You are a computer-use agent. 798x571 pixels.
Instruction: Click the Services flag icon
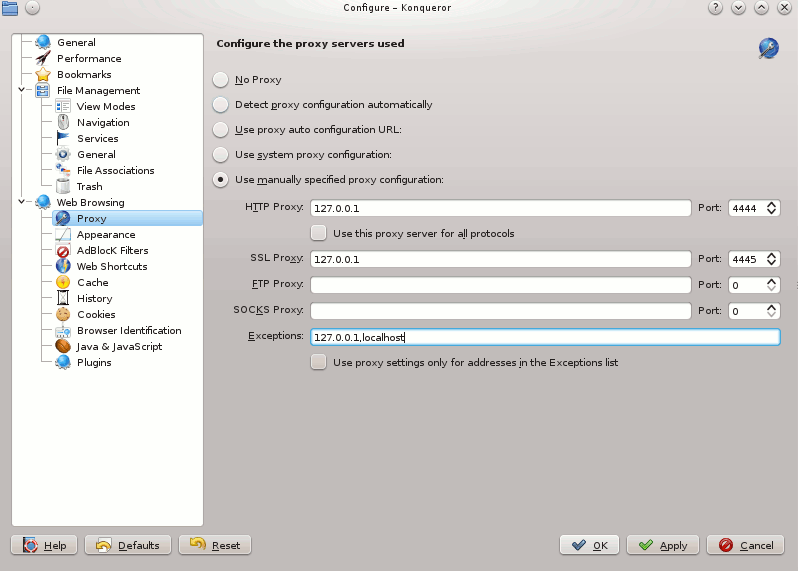pos(63,138)
